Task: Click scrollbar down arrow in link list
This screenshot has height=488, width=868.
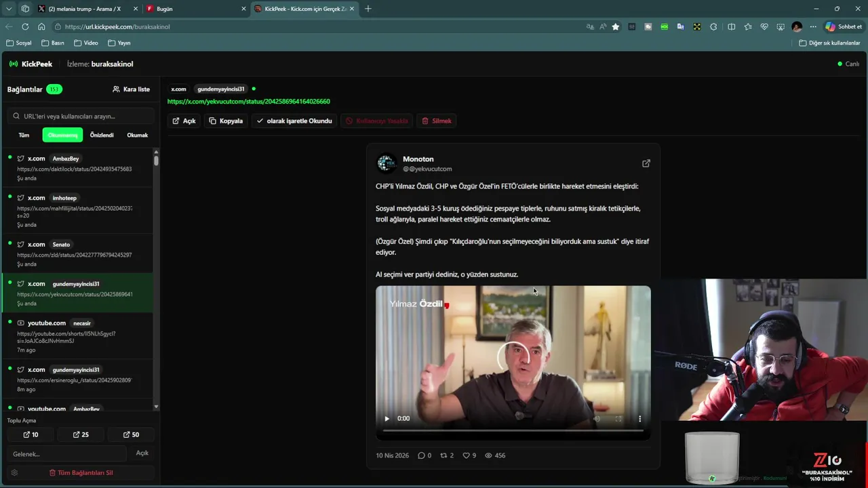Action: click(x=156, y=407)
